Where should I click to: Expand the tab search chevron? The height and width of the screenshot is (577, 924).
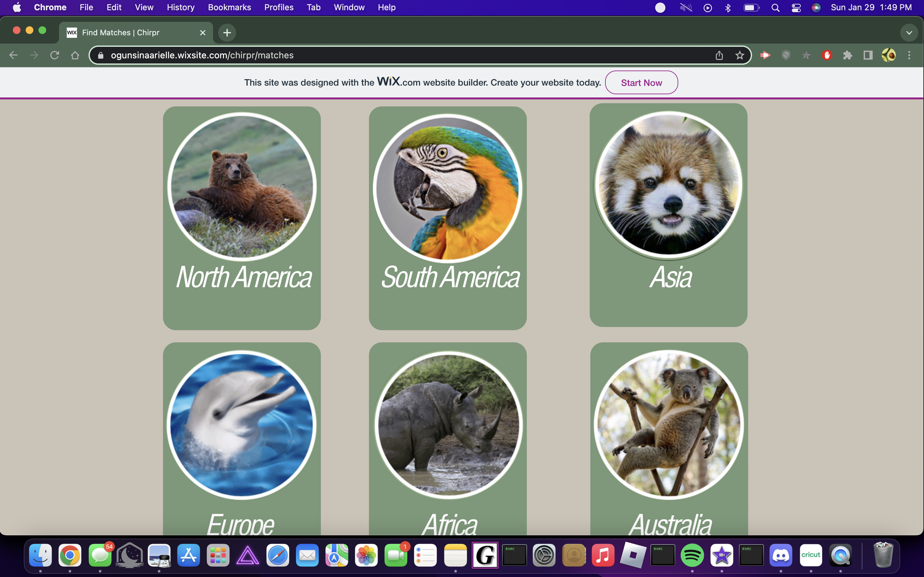pyautogui.click(x=909, y=33)
